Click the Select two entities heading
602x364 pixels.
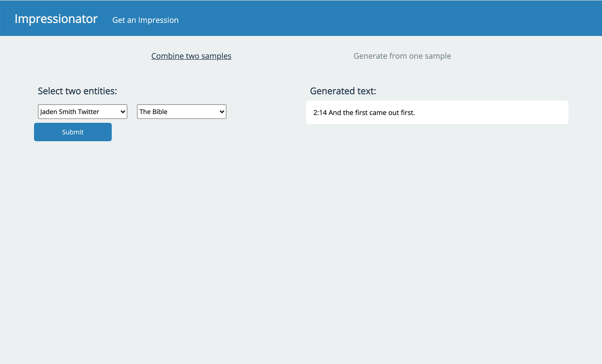[77, 91]
